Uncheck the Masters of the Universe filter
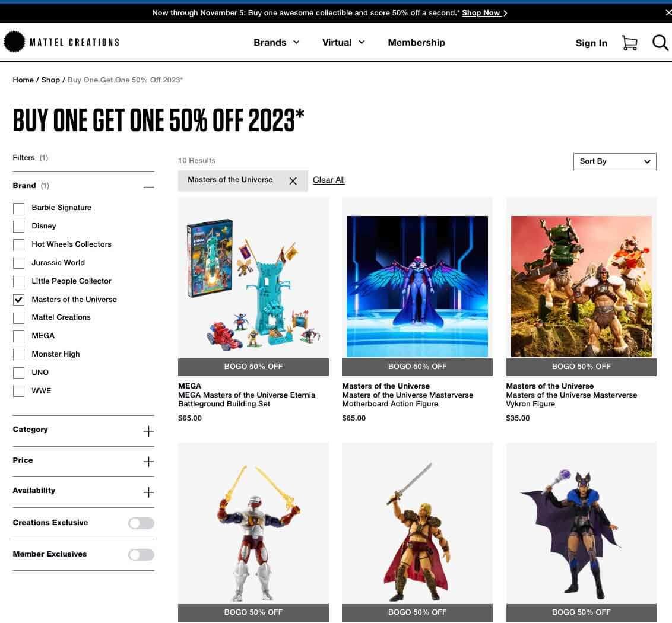 [18, 300]
